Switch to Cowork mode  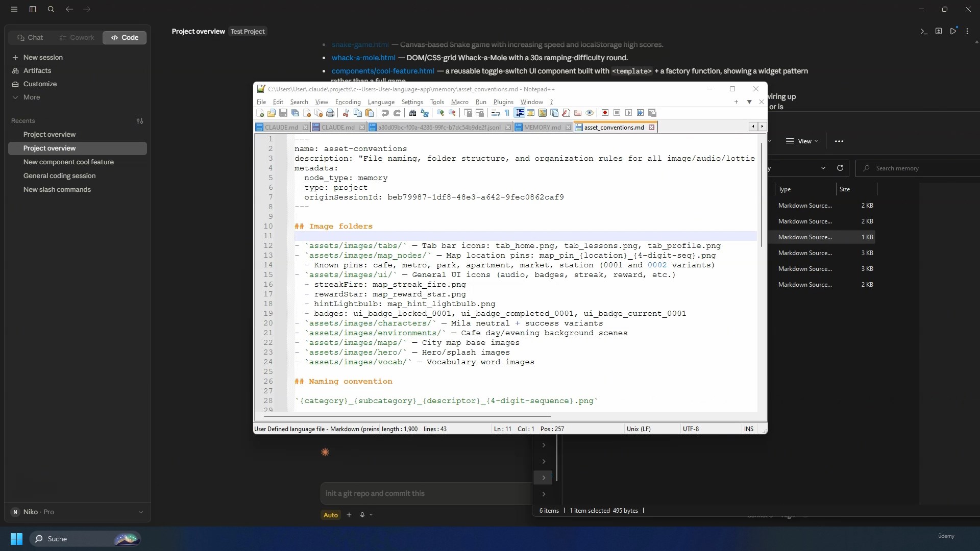77,37
